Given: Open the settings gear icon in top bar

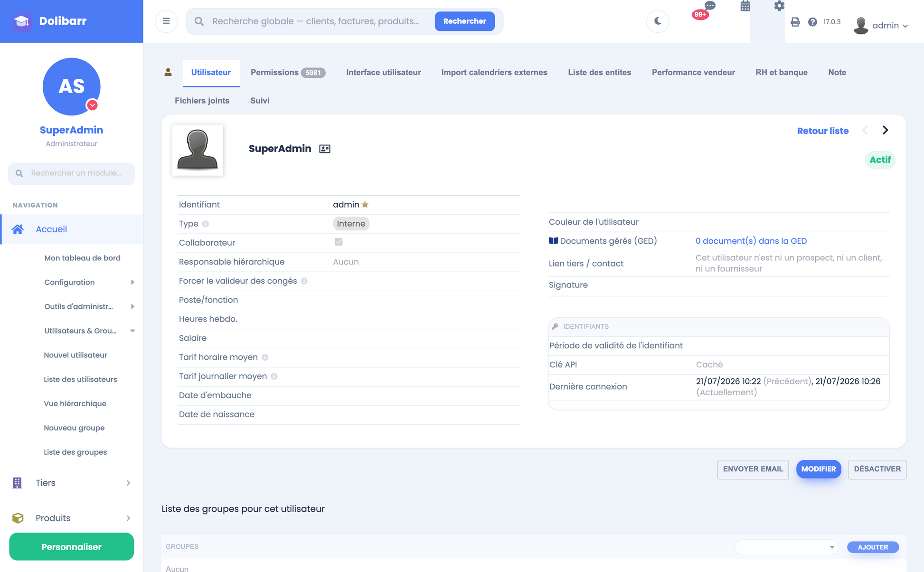Looking at the screenshot, I should [779, 6].
